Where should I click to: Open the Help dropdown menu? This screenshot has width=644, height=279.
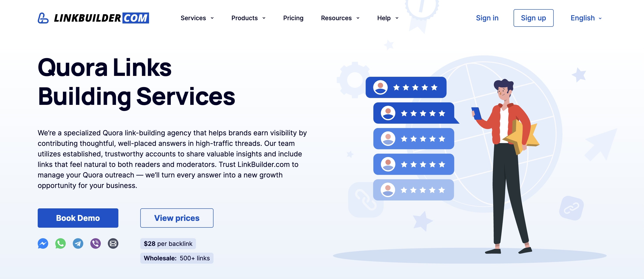pos(388,18)
